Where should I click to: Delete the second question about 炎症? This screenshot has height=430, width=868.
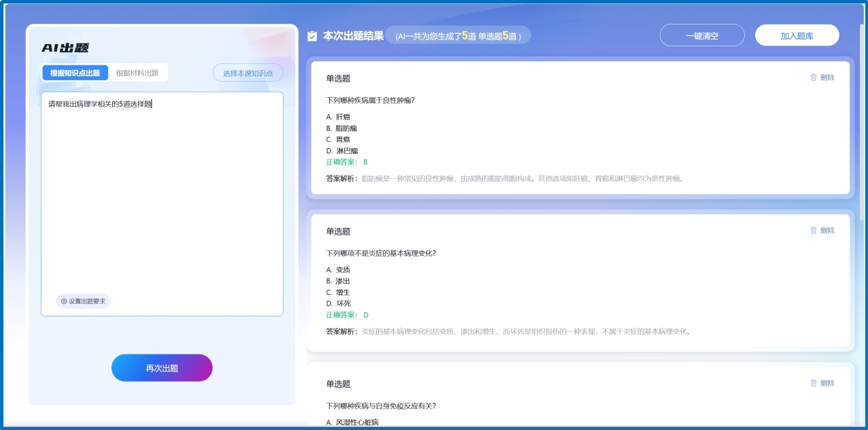tap(822, 231)
